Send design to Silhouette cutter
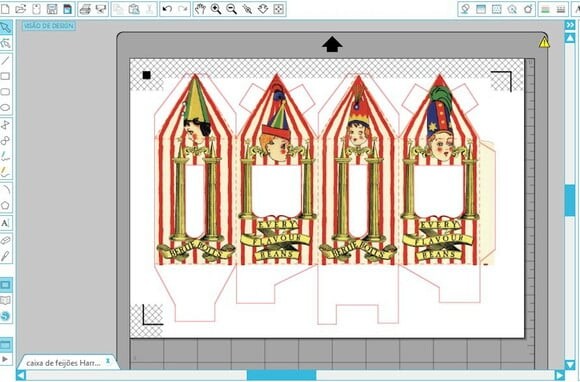580x382 pixels. point(101,9)
